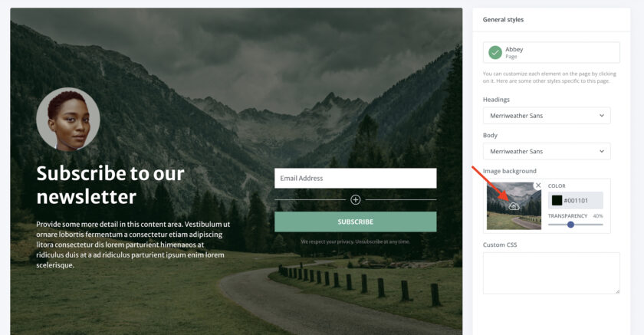Select the circular profile portrait image
This screenshot has width=644, height=335.
68,120
